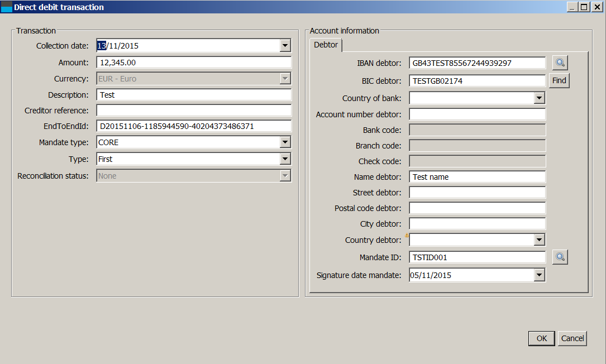Click the disabled Check code field
Image resolution: width=606 pixels, height=364 pixels.
[478, 161]
